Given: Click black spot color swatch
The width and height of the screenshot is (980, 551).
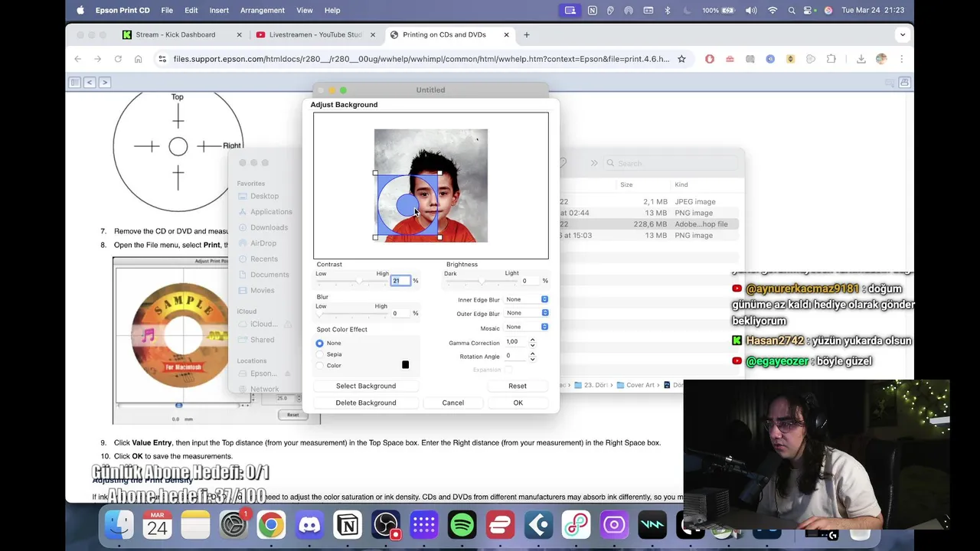Looking at the screenshot, I should [406, 365].
